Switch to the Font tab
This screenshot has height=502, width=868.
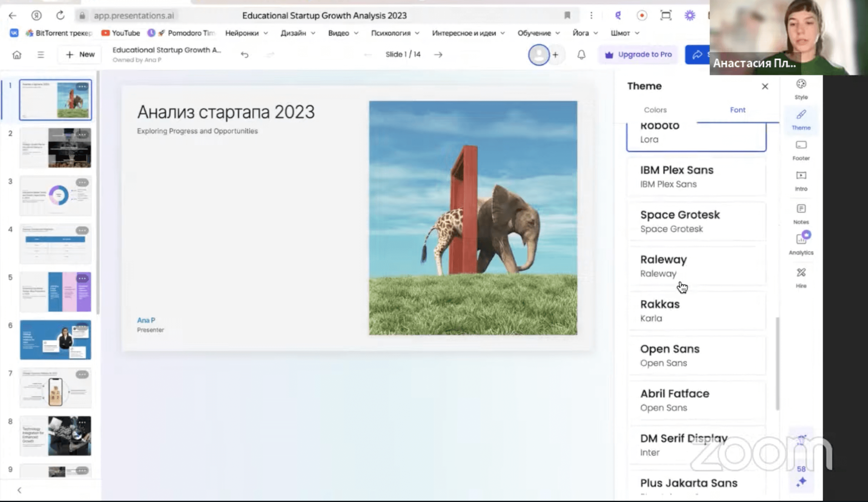(x=737, y=110)
